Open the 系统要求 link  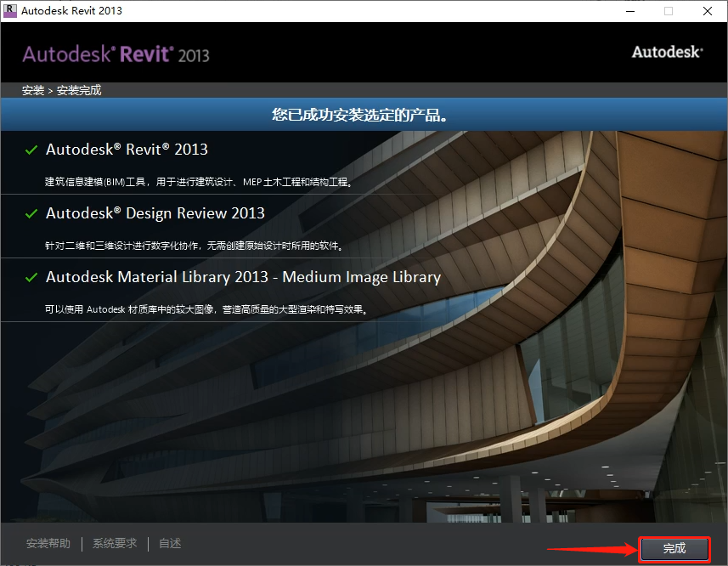pyautogui.click(x=115, y=544)
